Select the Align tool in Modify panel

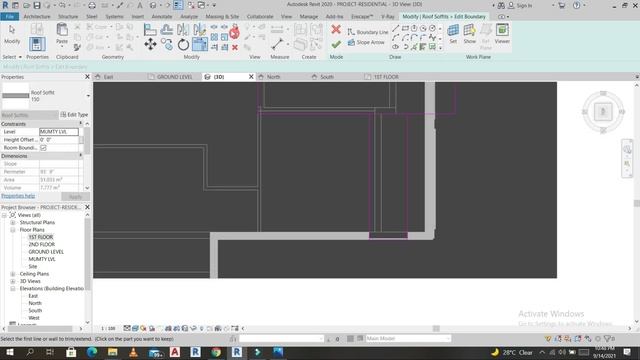[x=150, y=29]
